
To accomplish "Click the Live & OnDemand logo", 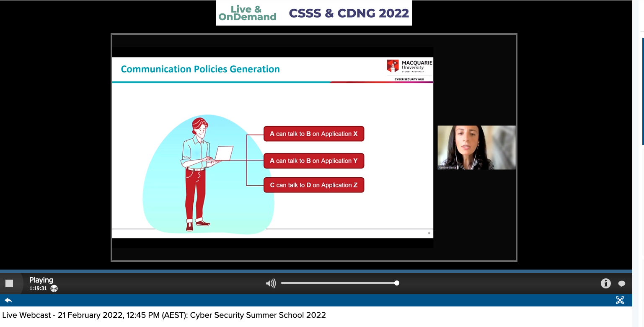I will click(247, 13).
